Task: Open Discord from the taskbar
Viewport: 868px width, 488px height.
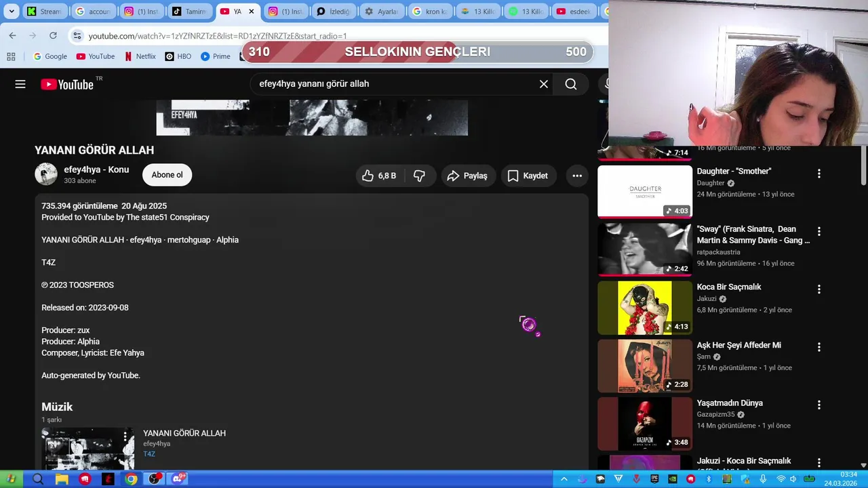Action: (178, 479)
